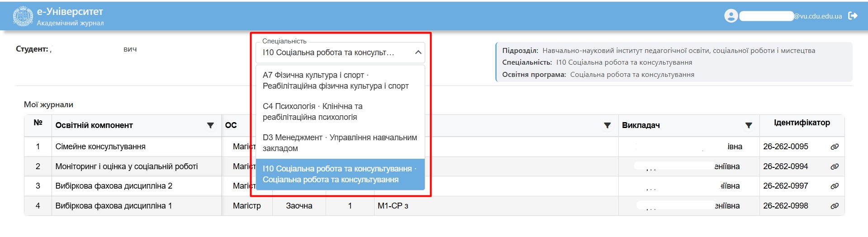The height and width of the screenshot is (237, 868).
Task: Open link icon for journal 26-262-0095
Action: click(x=835, y=147)
